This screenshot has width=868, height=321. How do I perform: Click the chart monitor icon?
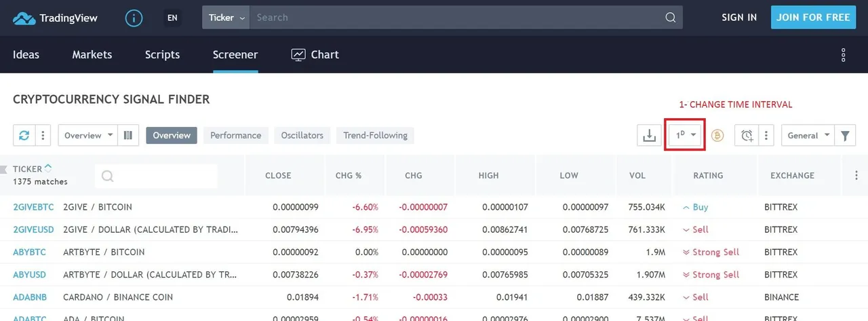[298, 55]
